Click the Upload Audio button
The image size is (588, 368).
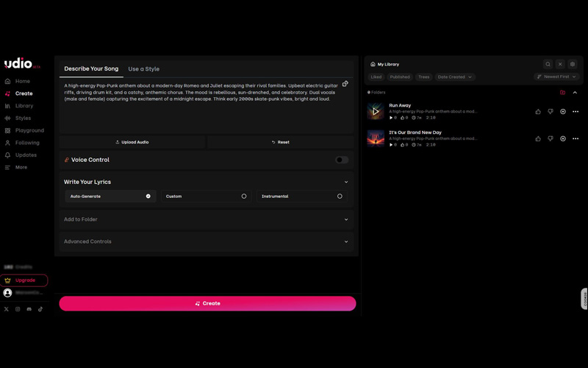point(132,142)
